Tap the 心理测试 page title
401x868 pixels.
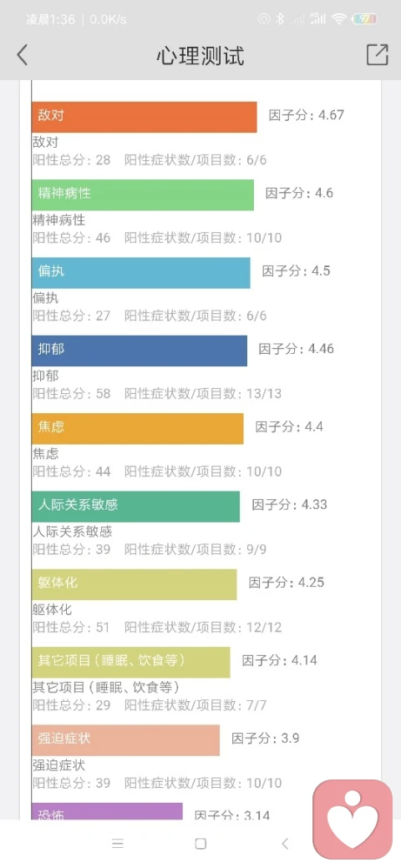(200, 56)
